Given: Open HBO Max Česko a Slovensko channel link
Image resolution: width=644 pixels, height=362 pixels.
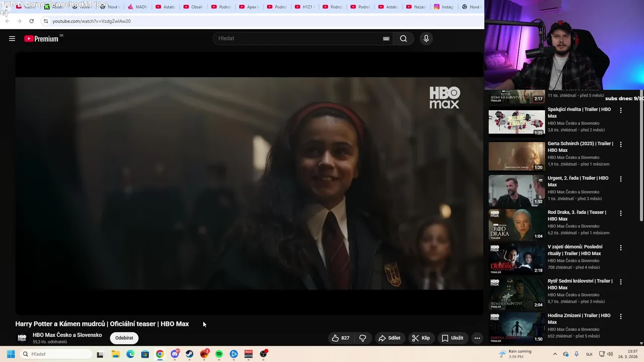Looking at the screenshot, I should point(67,335).
